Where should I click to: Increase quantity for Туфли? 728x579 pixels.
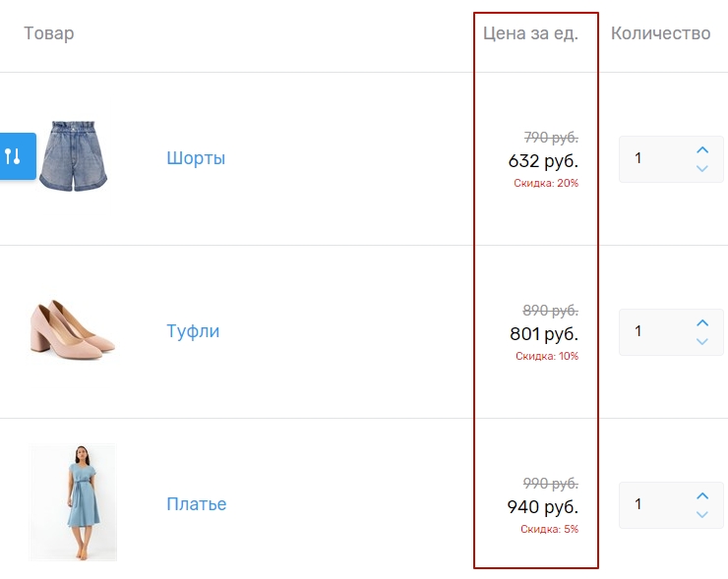tap(702, 322)
